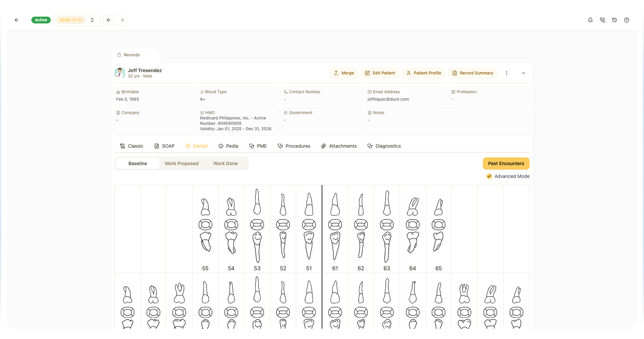Click the date stepper chevrons
Image resolution: width=644 pixels, height=339 pixels.
point(92,20)
